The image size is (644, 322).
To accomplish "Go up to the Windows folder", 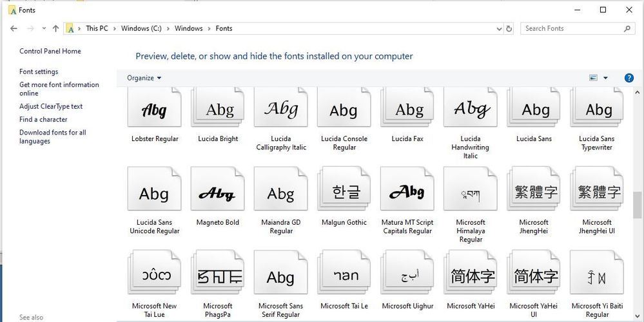I will pos(56,28).
